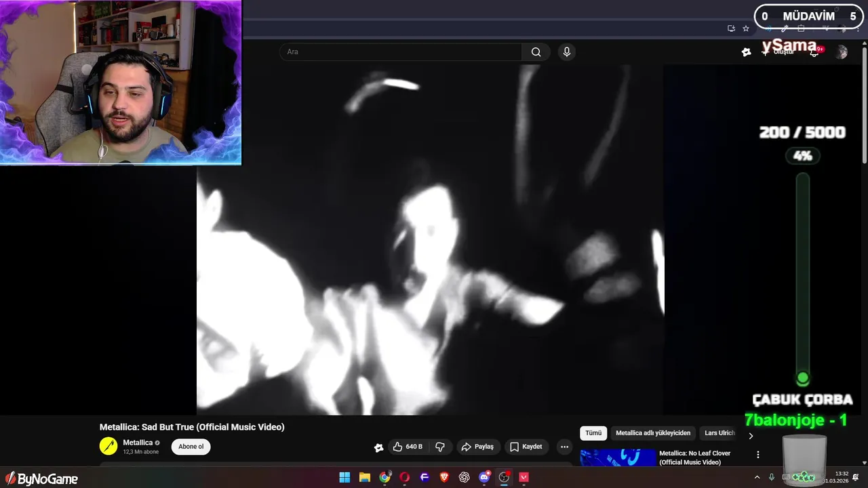Open more actions three-dot menu
868x488 pixels.
tap(564, 447)
